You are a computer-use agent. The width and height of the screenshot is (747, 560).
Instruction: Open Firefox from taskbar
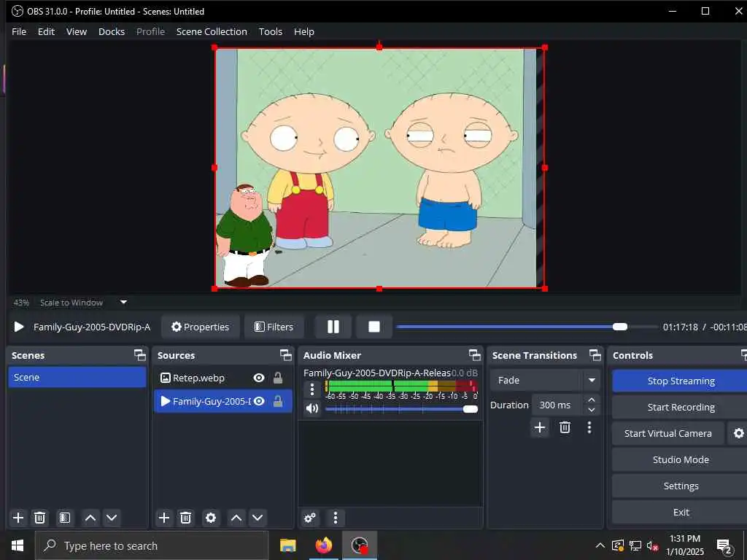coord(324,545)
